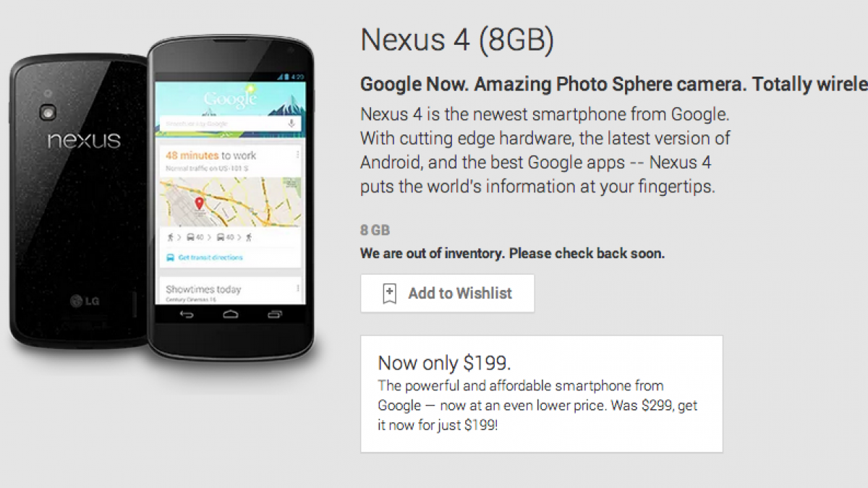Click the map thumbnail in the commute card
The height and width of the screenshot is (488, 868).
(x=230, y=202)
